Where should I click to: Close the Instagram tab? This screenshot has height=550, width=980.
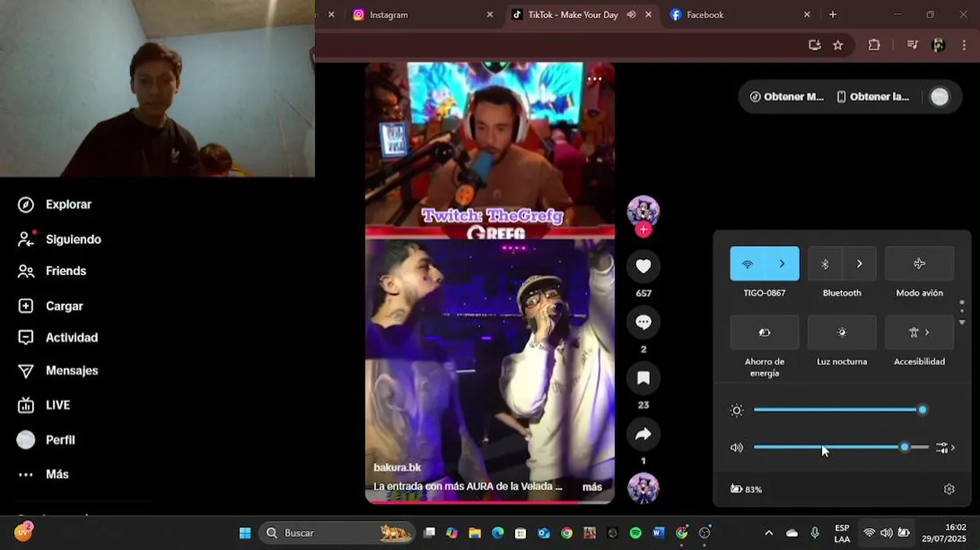click(x=490, y=15)
